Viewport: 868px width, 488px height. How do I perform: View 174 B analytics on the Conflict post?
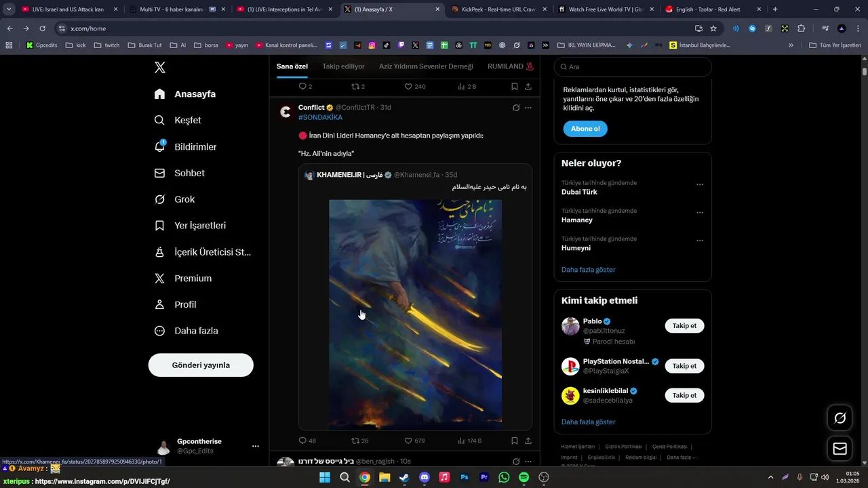click(x=469, y=441)
